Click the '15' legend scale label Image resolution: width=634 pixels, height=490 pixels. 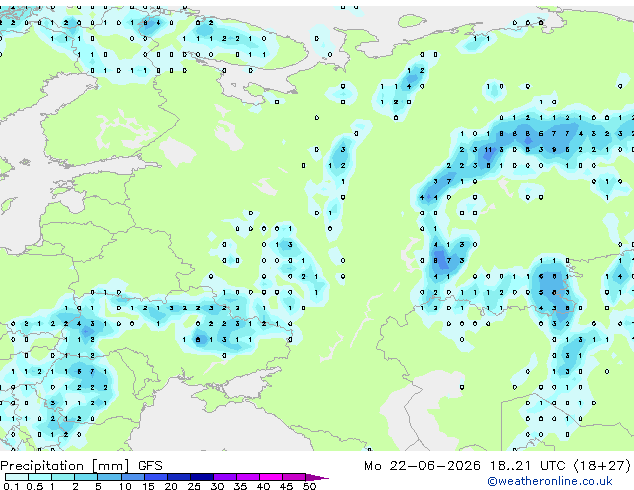148,486
